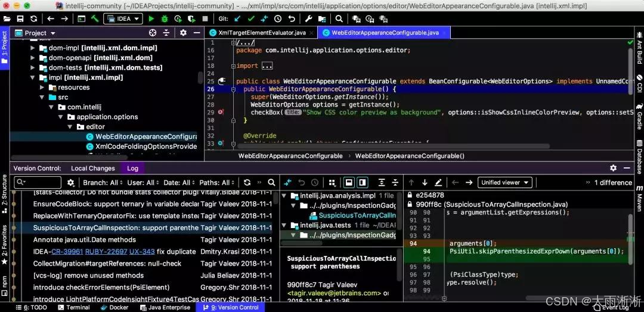This screenshot has height=312, width=644.
Task: Navigate Back with the left arrow icon
Action: (51, 19)
